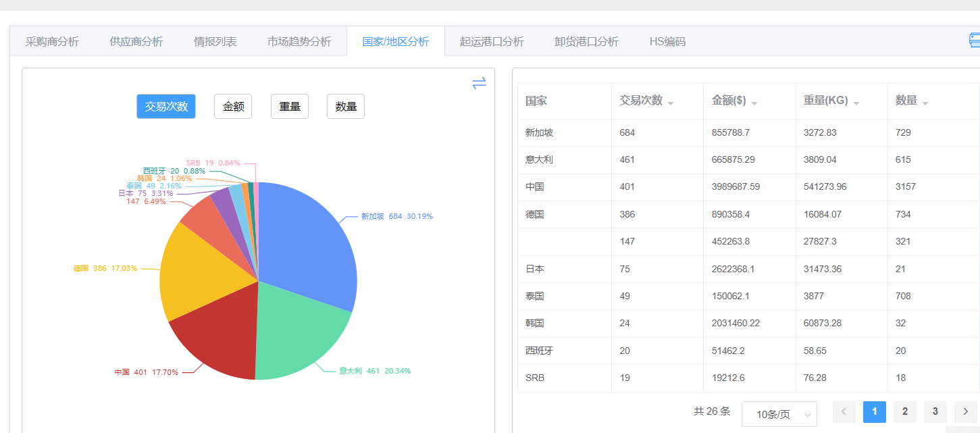Click the partially visible card icon top right
980x433 pixels.
975,41
